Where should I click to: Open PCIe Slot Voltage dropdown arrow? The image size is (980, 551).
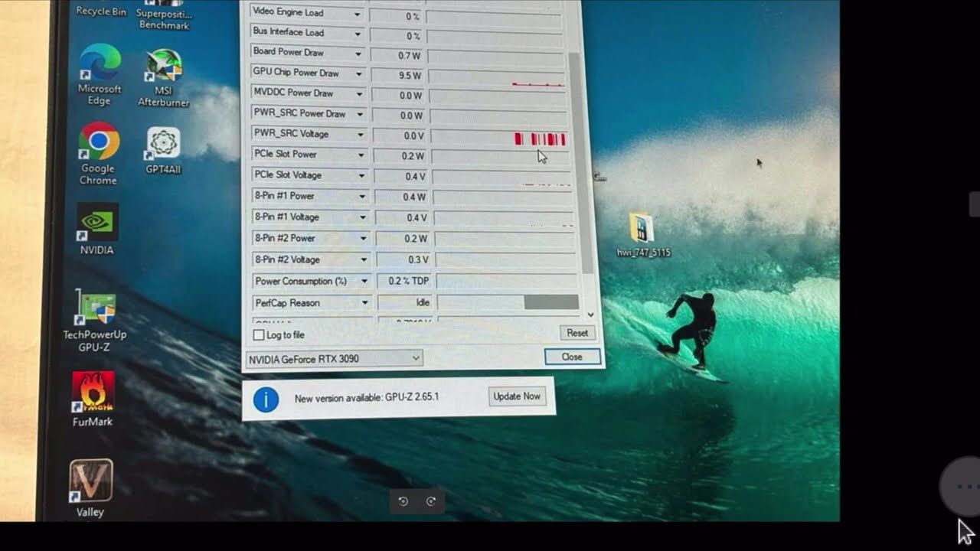click(x=361, y=175)
